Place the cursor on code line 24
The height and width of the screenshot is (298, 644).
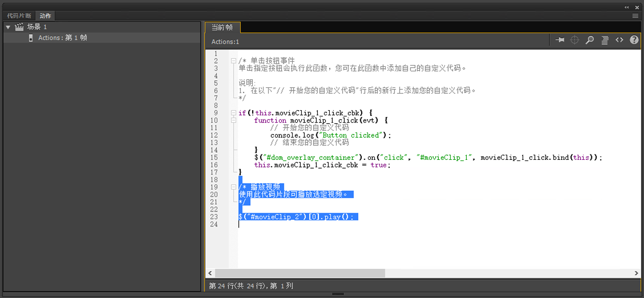(x=258, y=225)
